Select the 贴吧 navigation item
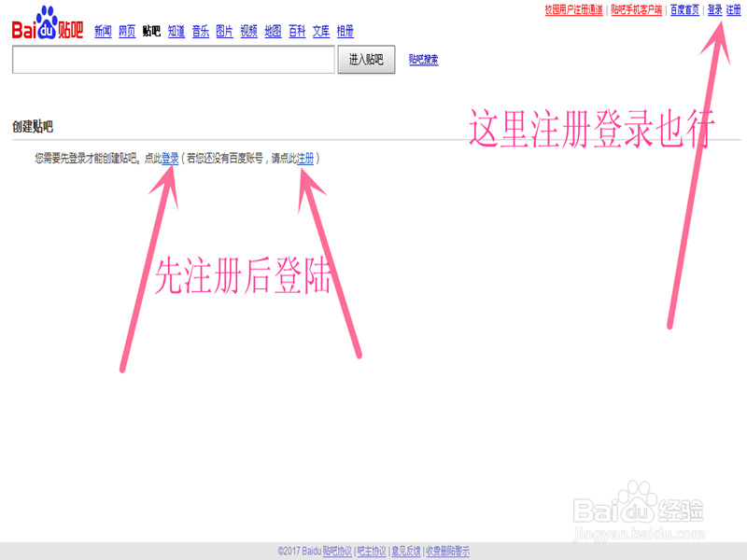747x560 pixels. tap(151, 32)
